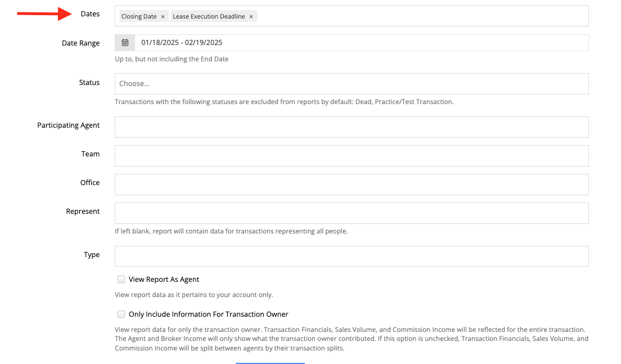Click the Represent selection field

coord(352,213)
